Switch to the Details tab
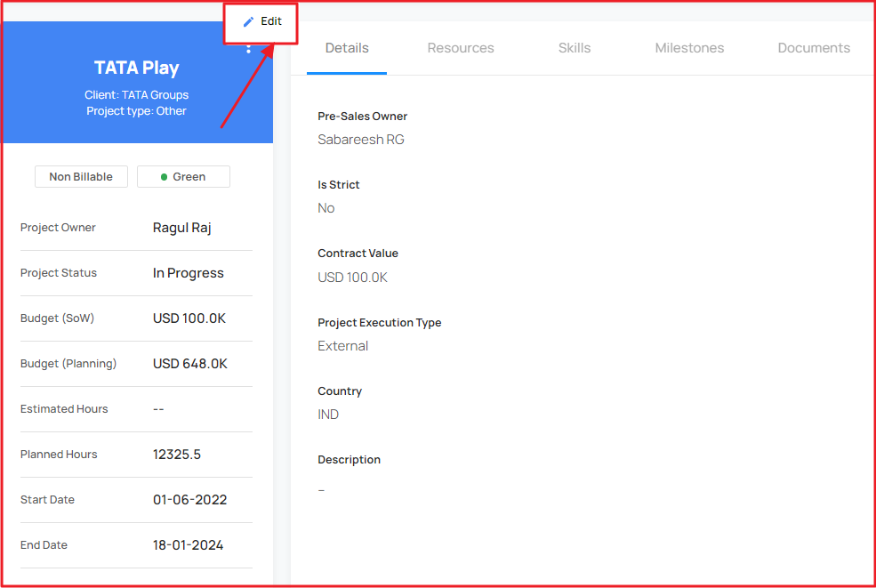 click(347, 48)
